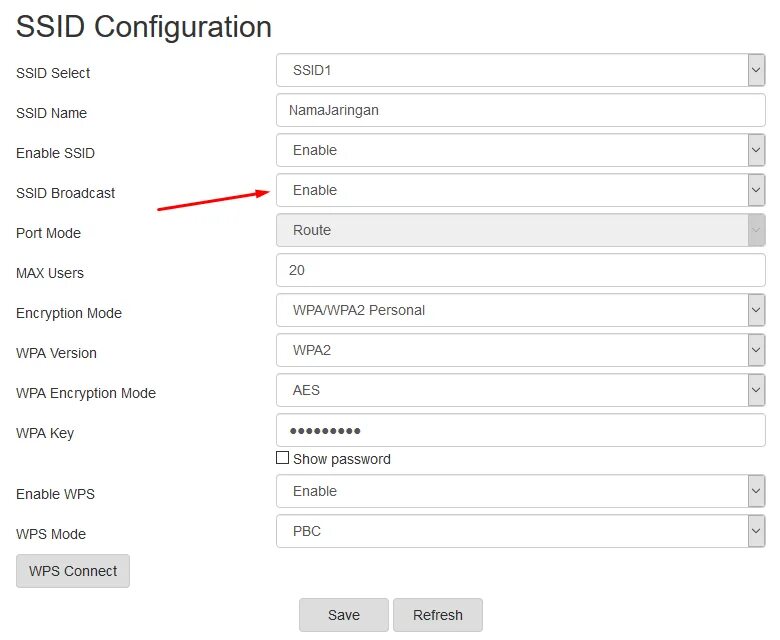This screenshot has height=640, width=780.
Task: Click the disabled Port Mode dropdown
Action: click(x=520, y=231)
